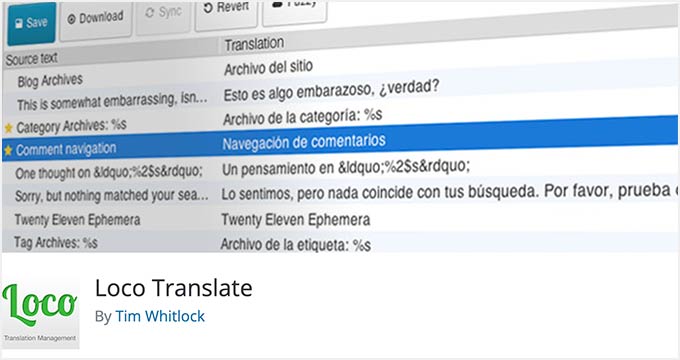This screenshot has height=360, width=680.
Task: Open the Loco logo thumbnail
Action: 40,311
